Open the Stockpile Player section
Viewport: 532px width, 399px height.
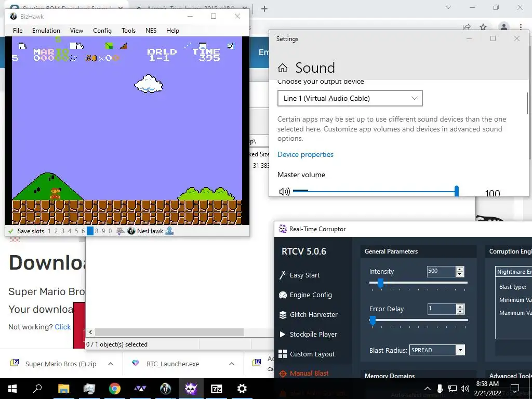(308, 334)
